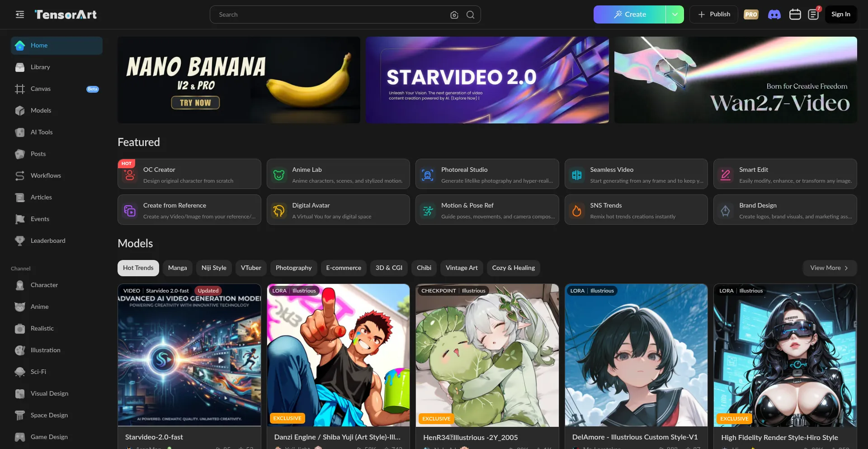This screenshot has width=868, height=449.
Task: Open Create from Reference feature card
Action: pyautogui.click(x=189, y=210)
